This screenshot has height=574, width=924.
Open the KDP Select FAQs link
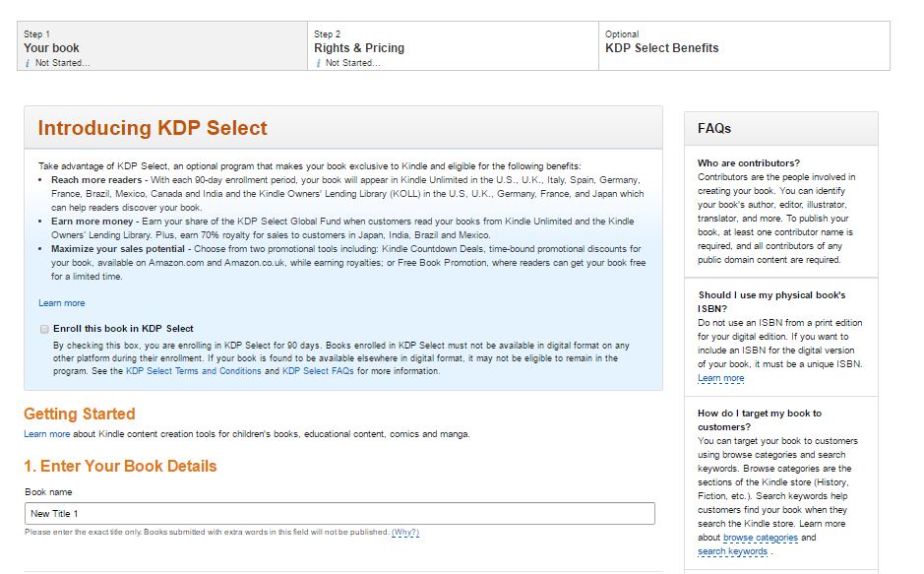[x=315, y=372]
